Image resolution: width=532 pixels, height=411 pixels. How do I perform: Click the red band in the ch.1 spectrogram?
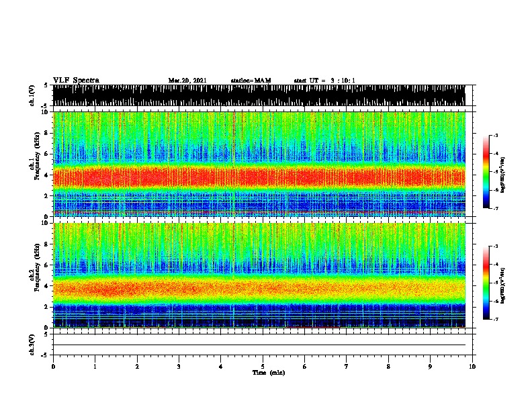tap(259, 177)
